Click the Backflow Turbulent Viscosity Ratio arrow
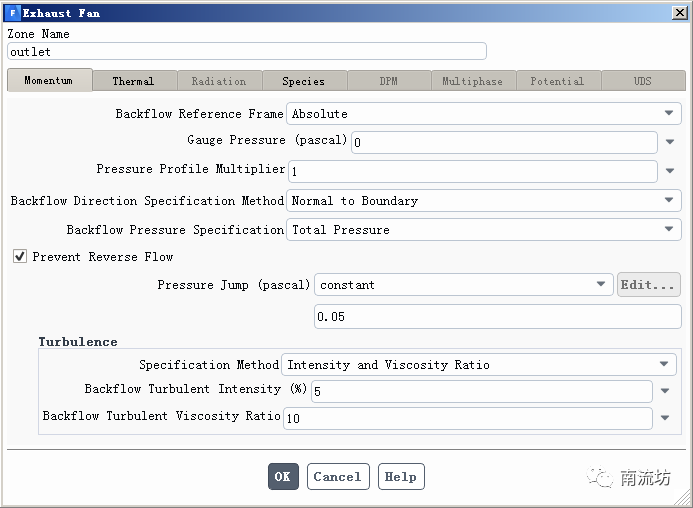 (x=666, y=418)
